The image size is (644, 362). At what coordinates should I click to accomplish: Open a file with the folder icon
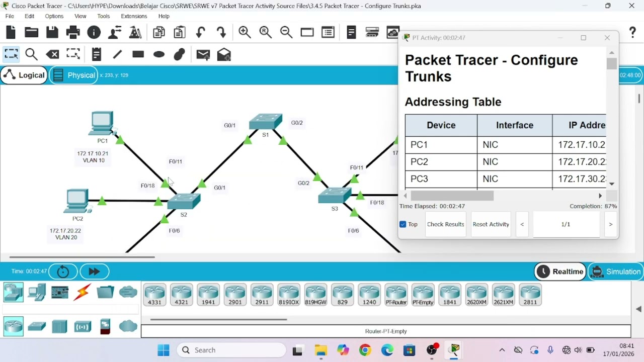click(x=31, y=33)
